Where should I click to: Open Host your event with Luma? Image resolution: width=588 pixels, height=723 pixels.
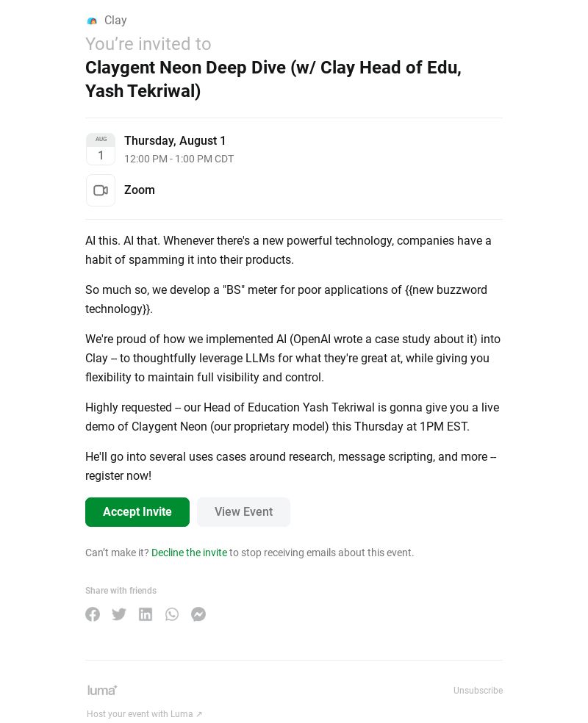tap(144, 713)
